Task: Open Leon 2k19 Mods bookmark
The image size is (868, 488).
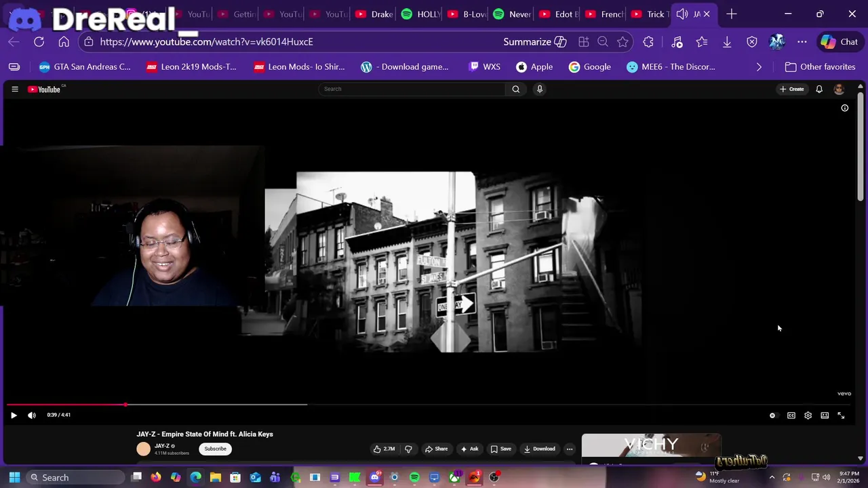Action: point(191,67)
